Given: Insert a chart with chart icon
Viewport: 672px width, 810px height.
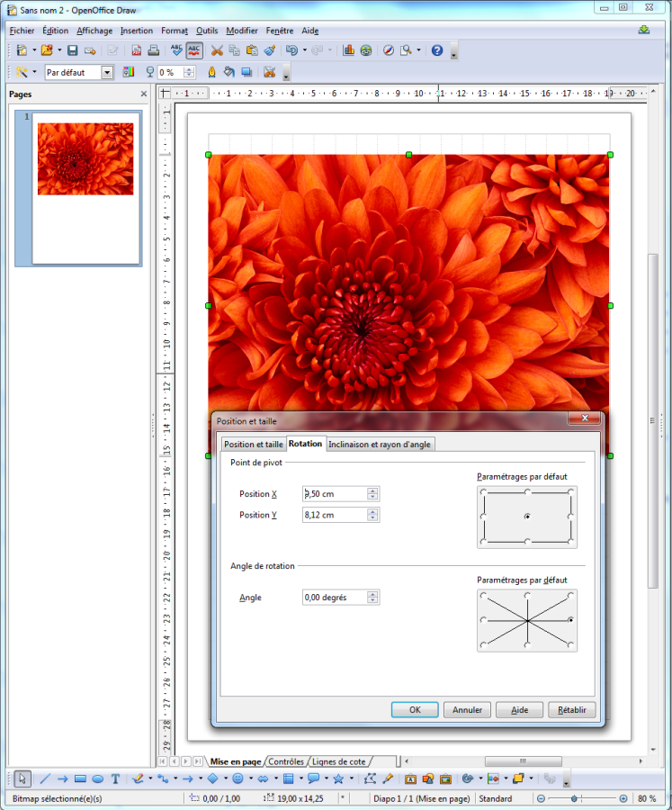Looking at the screenshot, I should coord(349,50).
